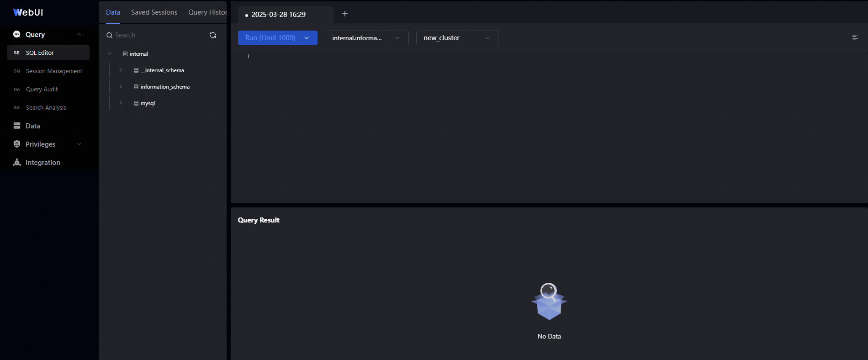This screenshot has height=360, width=868.
Task: Click the mysql database icon
Action: 136,103
